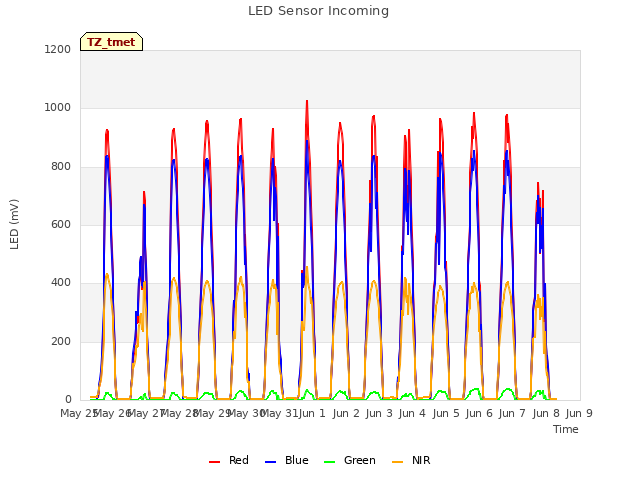Click the TZ_tmet label box
The height and width of the screenshot is (480, 640).
click(111, 42)
